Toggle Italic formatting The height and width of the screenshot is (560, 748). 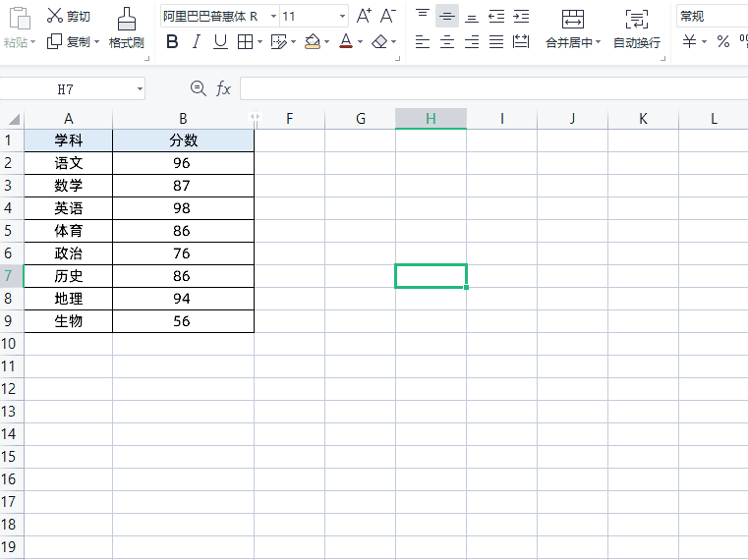point(196,42)
